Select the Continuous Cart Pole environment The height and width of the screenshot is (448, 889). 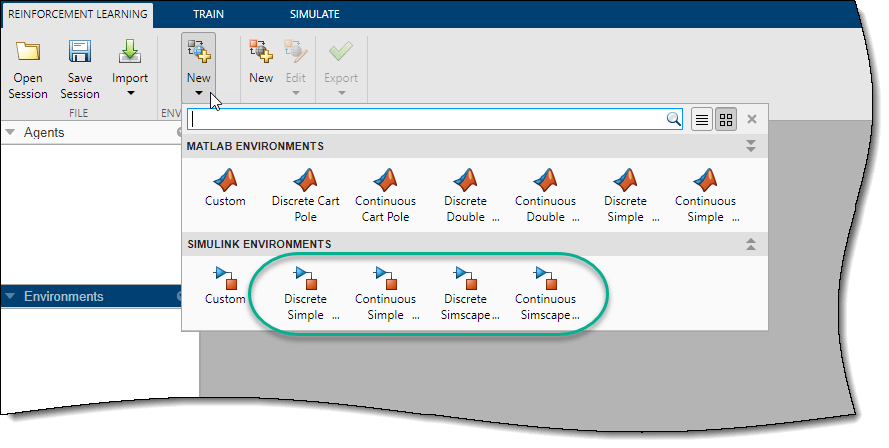(x=386, y=196)
